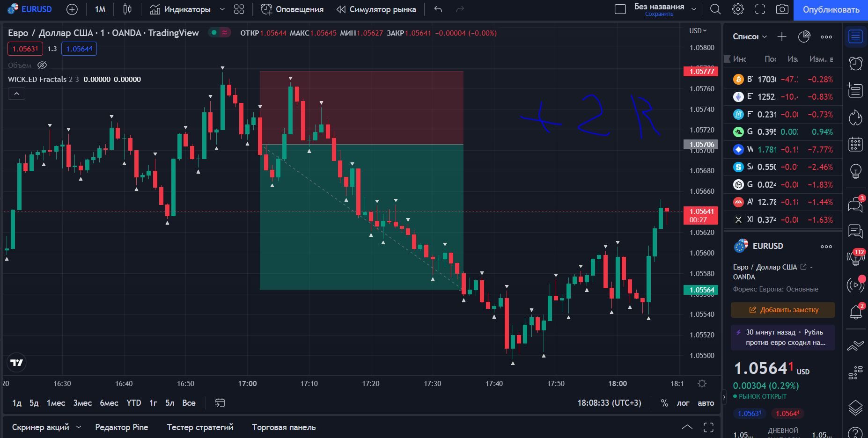Screen dimensions: 868x438
Task: Open the Скринер акций tab
Action: pos(40,427)
